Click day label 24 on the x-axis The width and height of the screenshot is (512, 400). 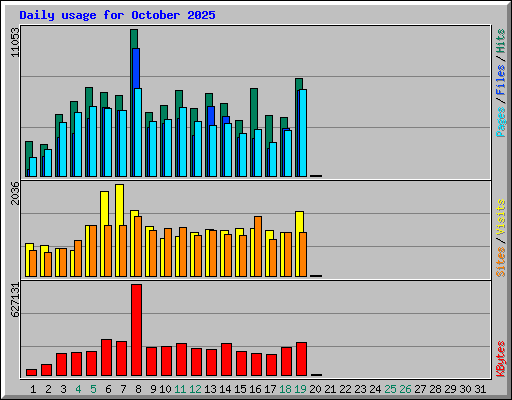pyautogui.click(x=375, y=389)
